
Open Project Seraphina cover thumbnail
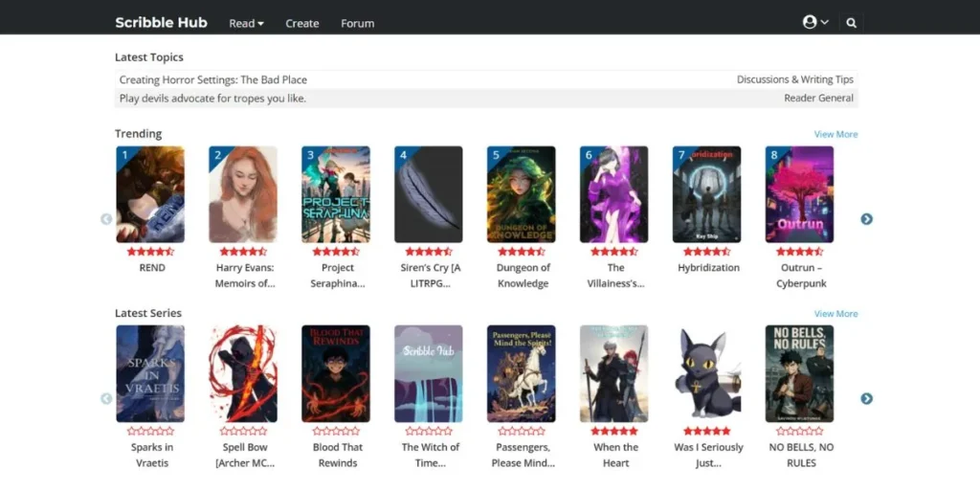pos(336,194)
